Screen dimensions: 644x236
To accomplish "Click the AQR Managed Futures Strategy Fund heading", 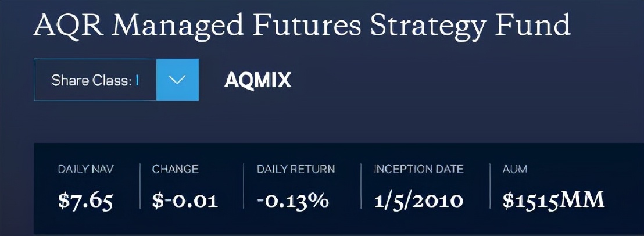I will point(302,27).
